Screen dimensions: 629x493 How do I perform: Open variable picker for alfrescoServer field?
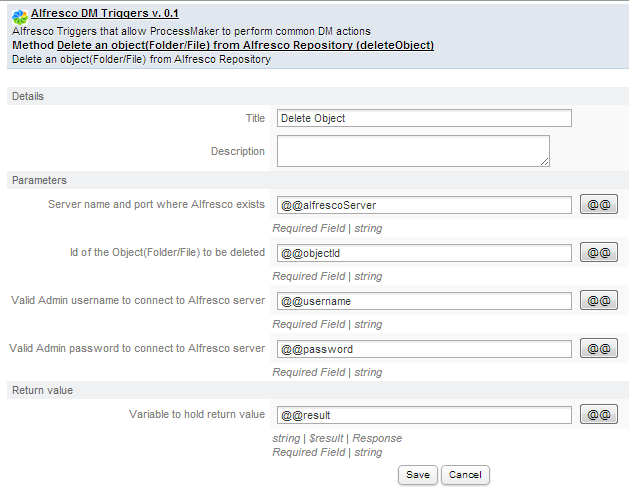[598, 205]
